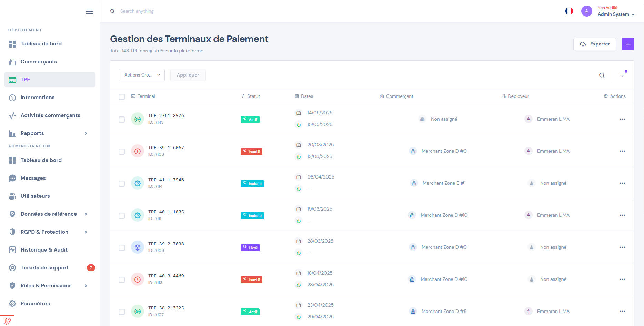Screen dimensions: 644x326
Task: Open Tickets de support page
Action: pyautogui.click(x=44, y=268)
